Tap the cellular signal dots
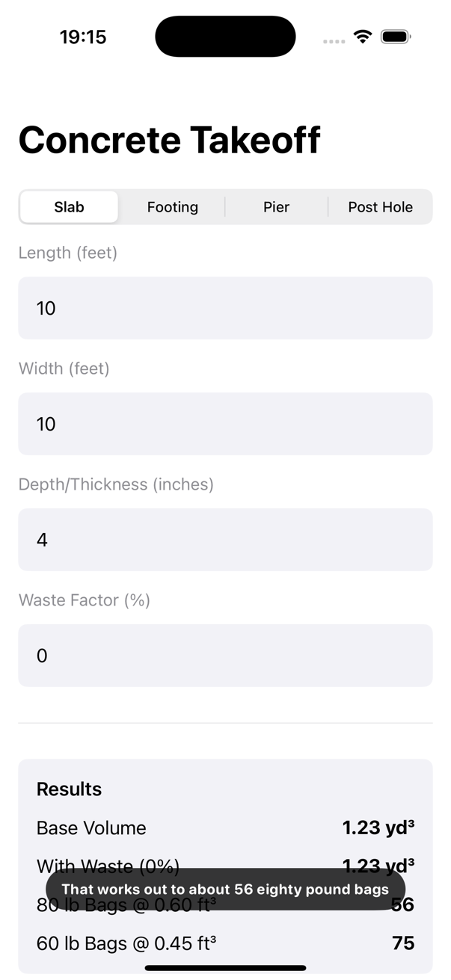Viewport: 451px width, 980px height. pos(334,41)
